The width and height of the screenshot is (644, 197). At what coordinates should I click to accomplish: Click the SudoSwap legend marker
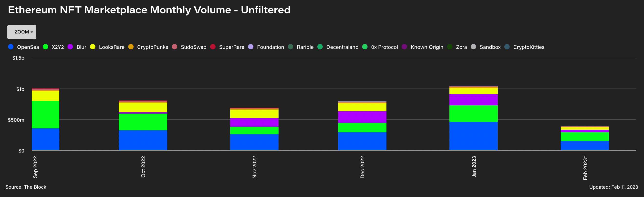tap(175, 47)
